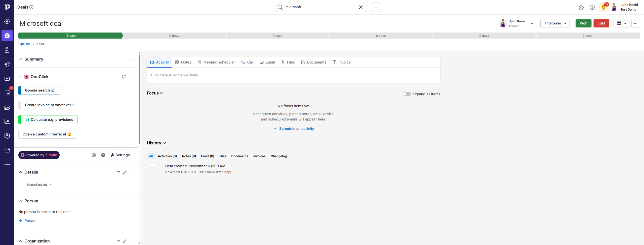Click the quick add plus button
Image resolution: width=644 pixels, height=245 pixels.
click(376, 7)
